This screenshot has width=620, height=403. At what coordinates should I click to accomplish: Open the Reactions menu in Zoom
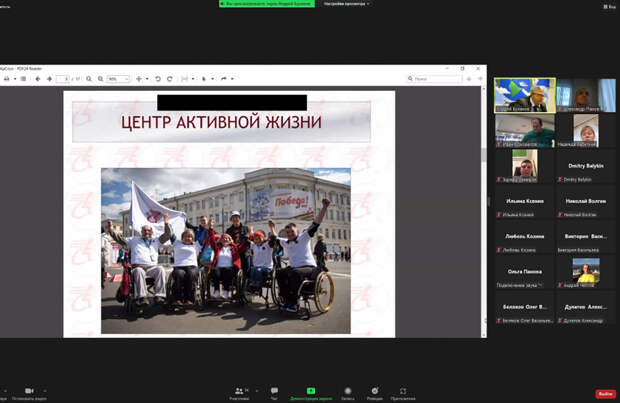(374, 394)
